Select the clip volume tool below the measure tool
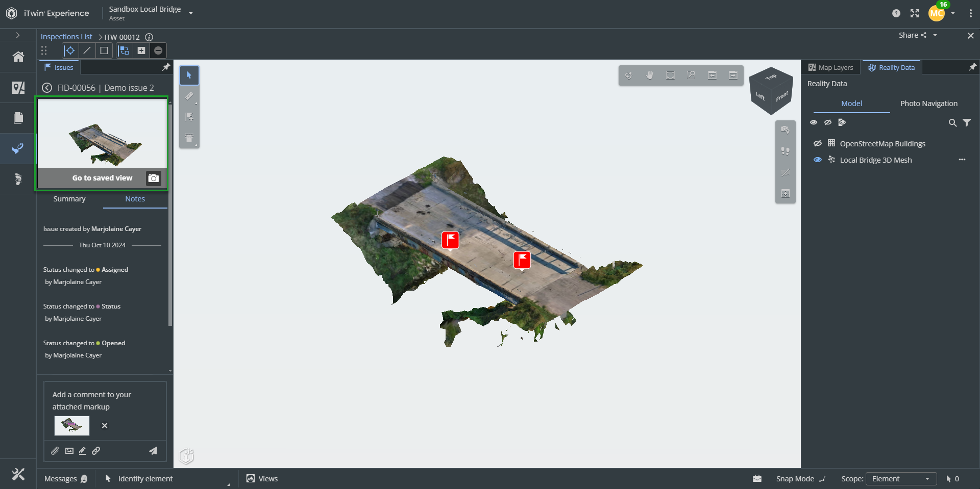This screenshot has width=980, height=489. (x=189, y=138)
